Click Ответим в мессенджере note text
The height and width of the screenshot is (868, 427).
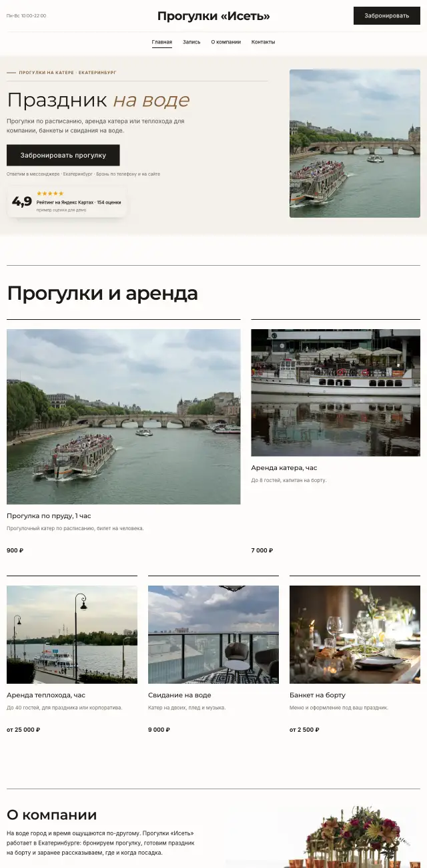[x=83, y=174]
